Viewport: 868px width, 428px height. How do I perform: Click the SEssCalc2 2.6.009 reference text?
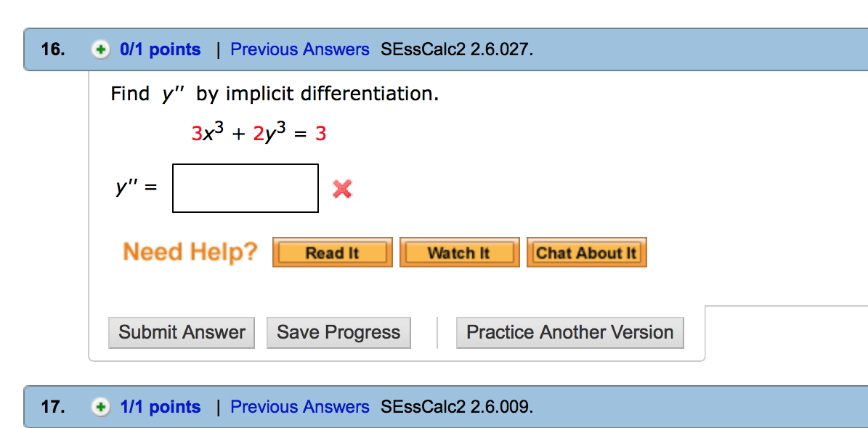(x=456, y=407)
